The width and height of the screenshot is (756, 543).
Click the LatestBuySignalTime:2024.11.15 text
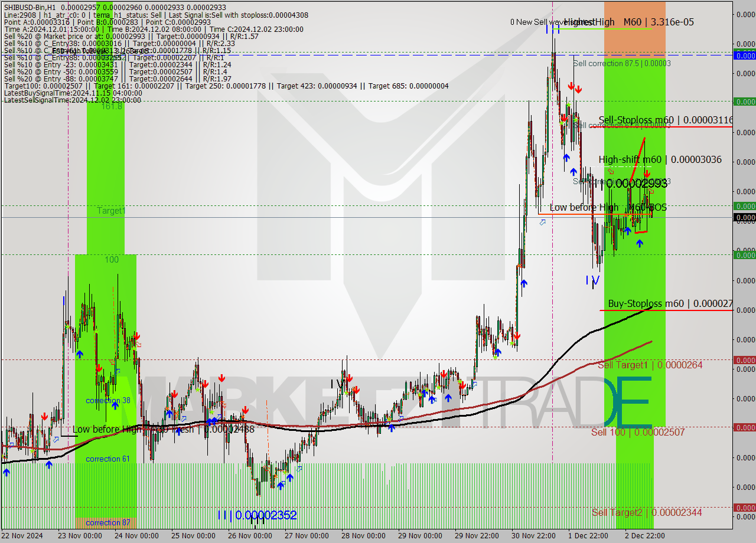(73, 93)
